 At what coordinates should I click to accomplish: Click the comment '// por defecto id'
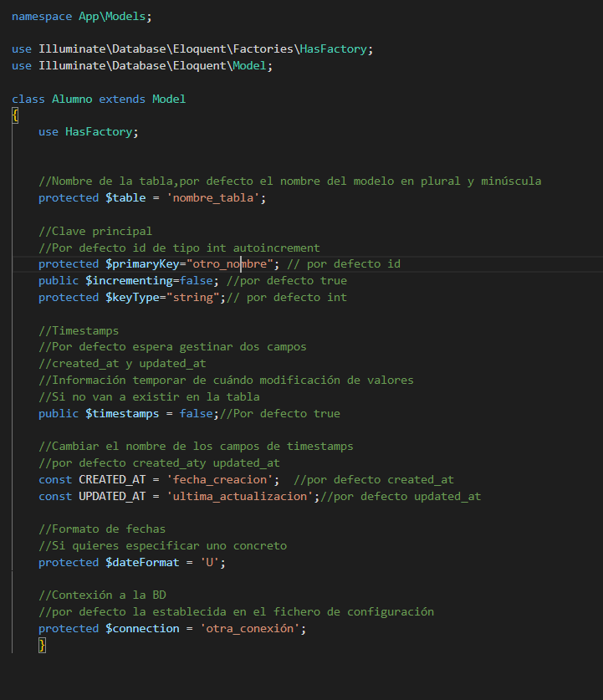pos(344,263)
